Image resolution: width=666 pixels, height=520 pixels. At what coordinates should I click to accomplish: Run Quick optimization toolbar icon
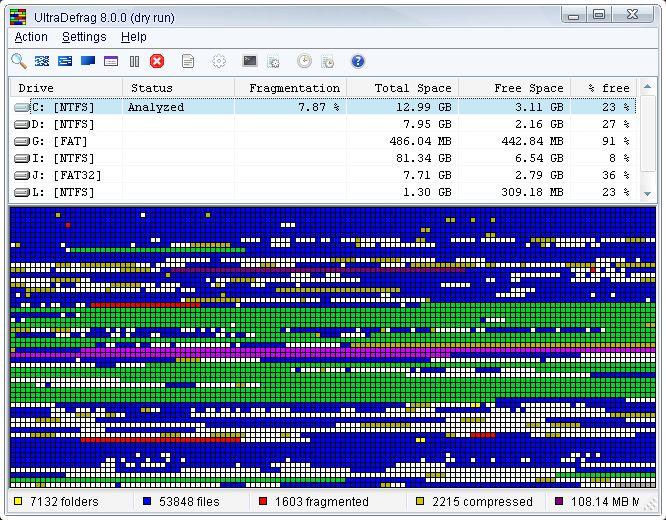(x=65, y=61)
